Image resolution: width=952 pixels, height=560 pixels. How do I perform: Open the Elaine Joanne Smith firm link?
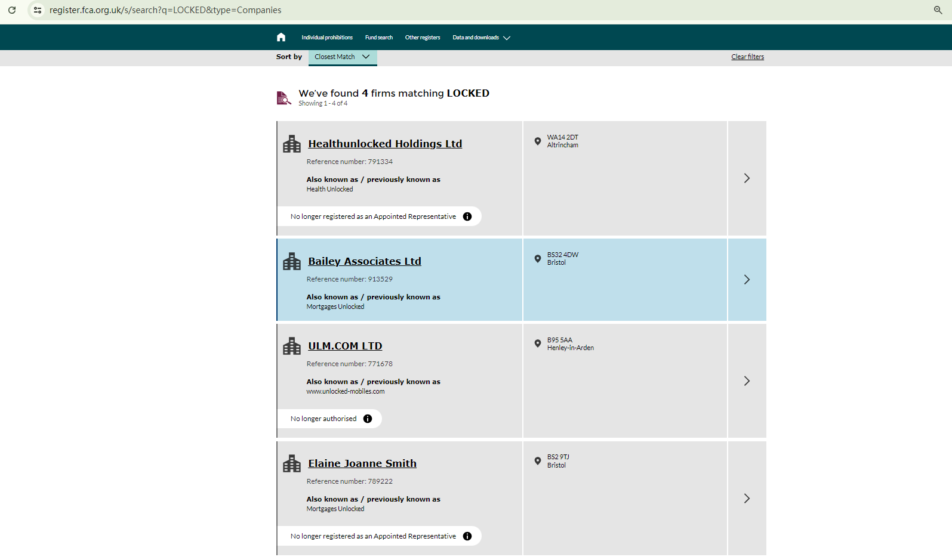(x=362, y=463)
